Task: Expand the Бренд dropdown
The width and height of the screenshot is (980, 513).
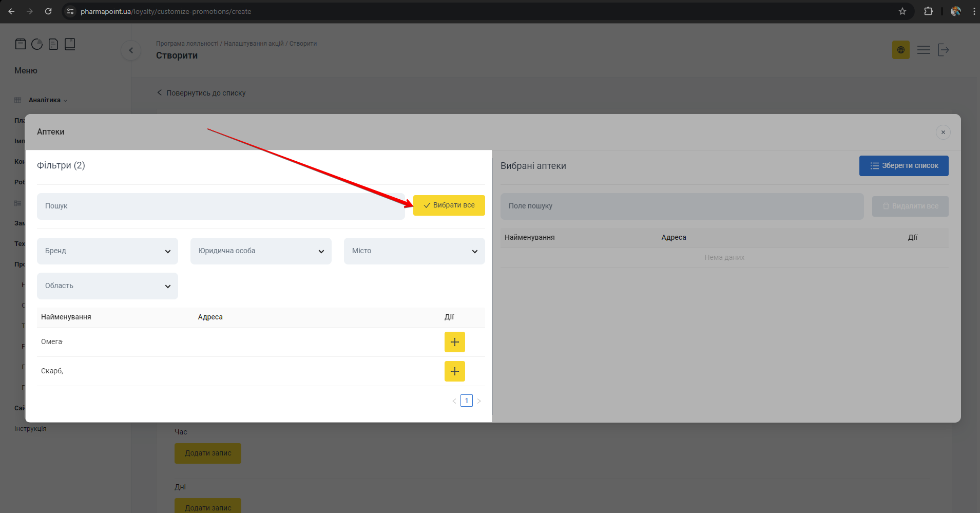Action: pos(107,251)
